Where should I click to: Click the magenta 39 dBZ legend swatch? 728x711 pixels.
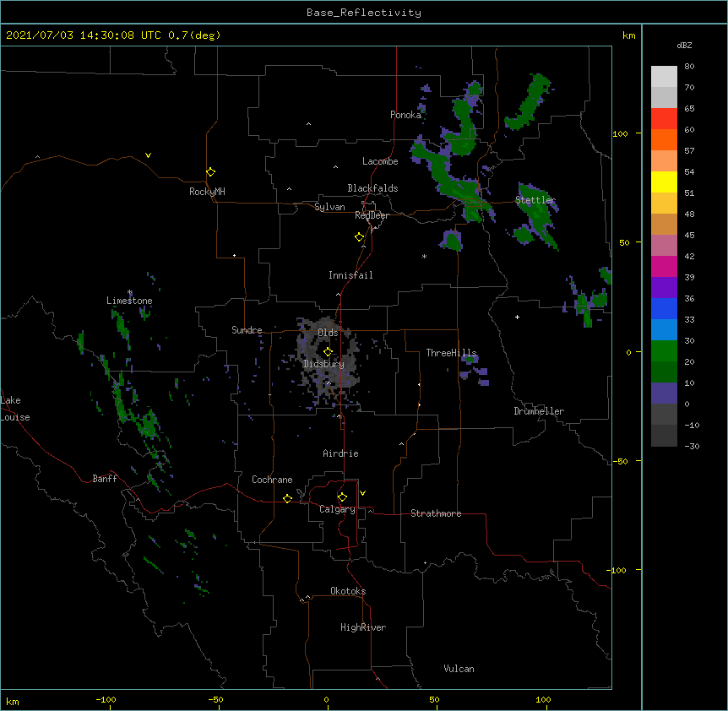coord(664,266)
